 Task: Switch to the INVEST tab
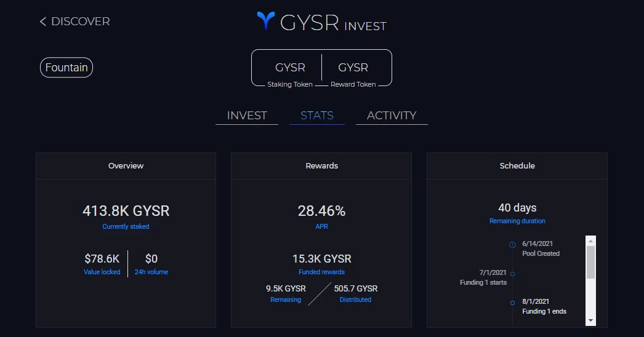click(x=247, y=116)
